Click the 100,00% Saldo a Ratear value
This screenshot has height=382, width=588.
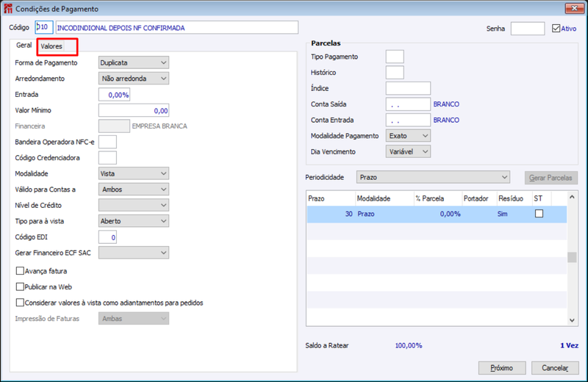point(409,345)
